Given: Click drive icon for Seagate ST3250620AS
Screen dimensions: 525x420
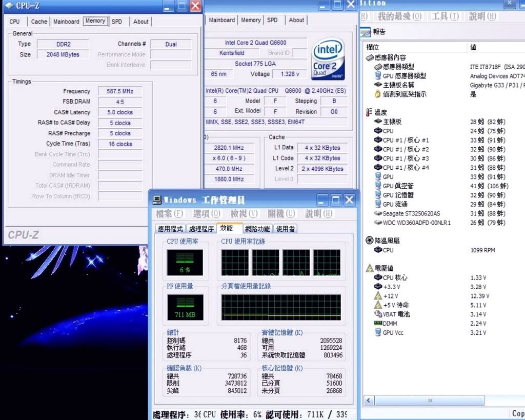Looking at the screenshot, I should click(378, 213).
